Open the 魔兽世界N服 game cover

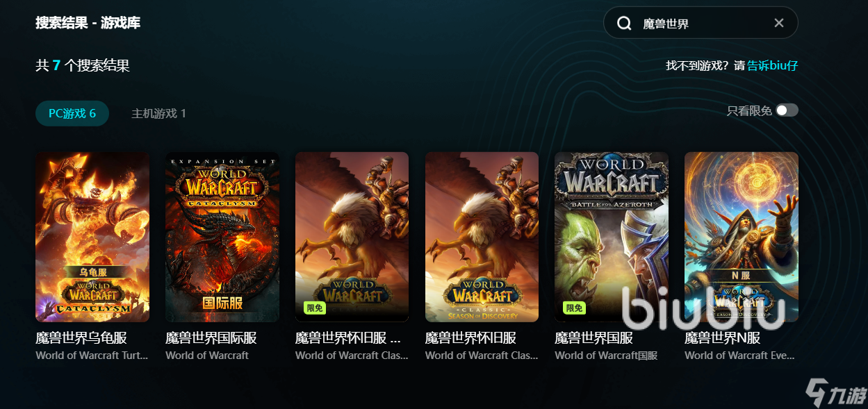pyautogui.click(x=742, y=237)
